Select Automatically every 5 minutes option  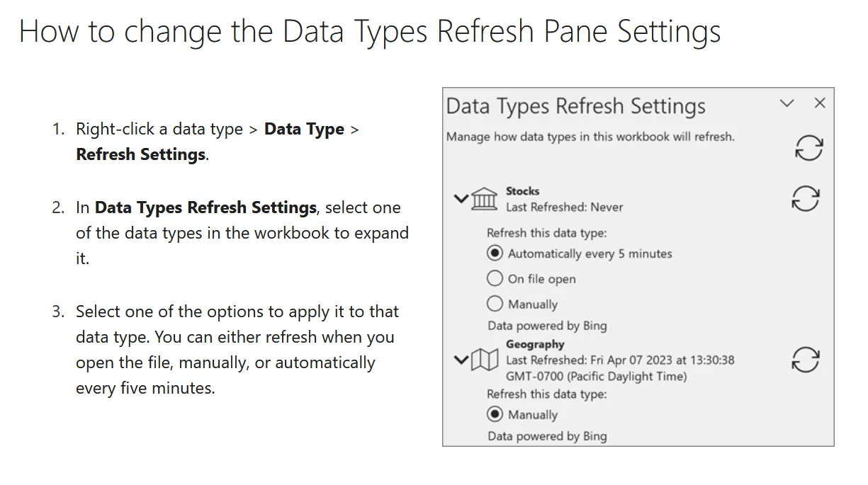click(x=495, y=253)
